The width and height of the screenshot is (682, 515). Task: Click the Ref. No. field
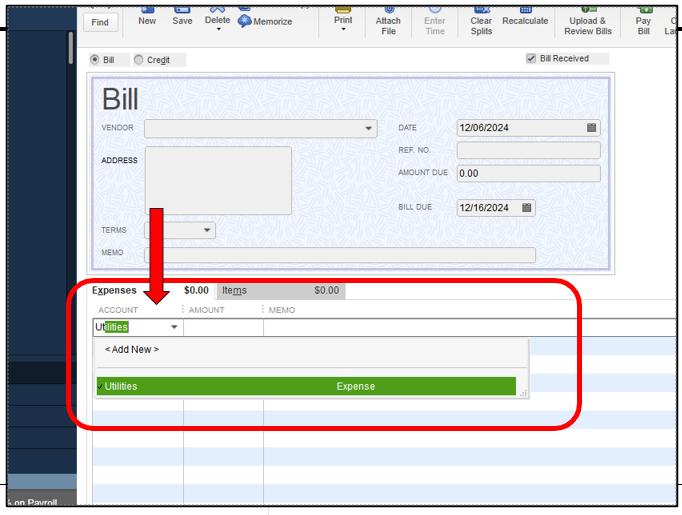click(528, 150)
